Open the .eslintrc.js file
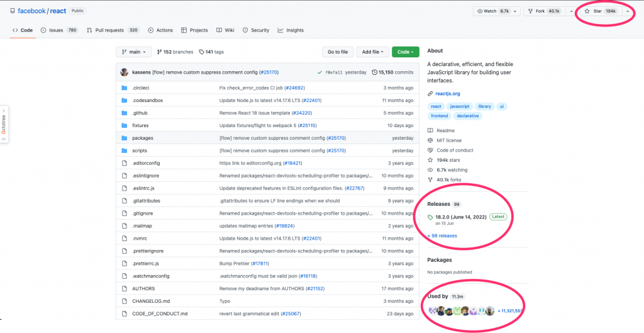The image size is (644, 333). [x=143, y=188]
